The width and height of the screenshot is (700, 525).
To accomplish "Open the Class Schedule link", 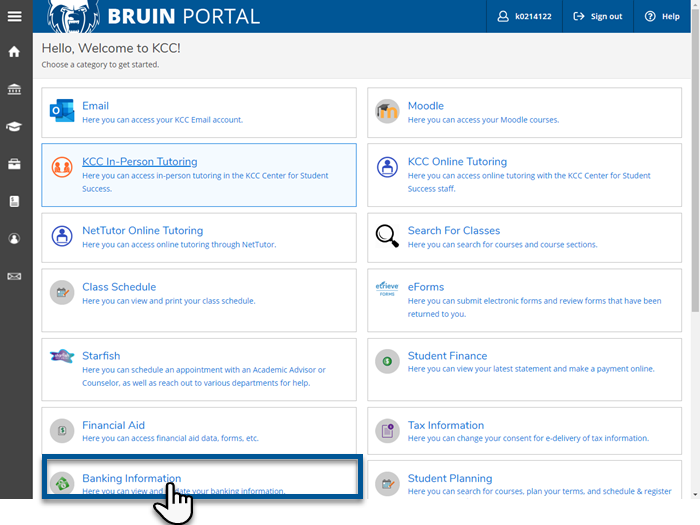I will 119,286.
